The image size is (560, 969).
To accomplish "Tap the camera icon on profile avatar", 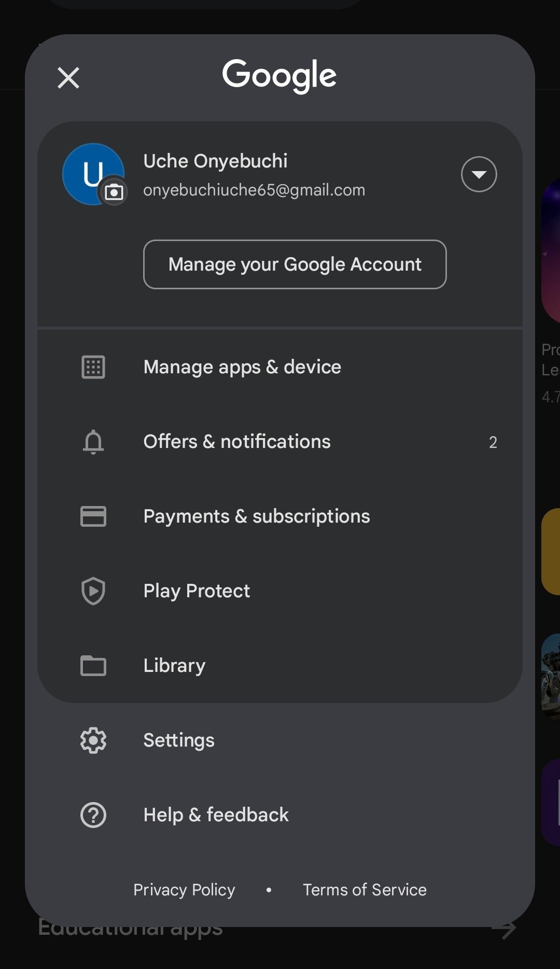I will point(114,192).
